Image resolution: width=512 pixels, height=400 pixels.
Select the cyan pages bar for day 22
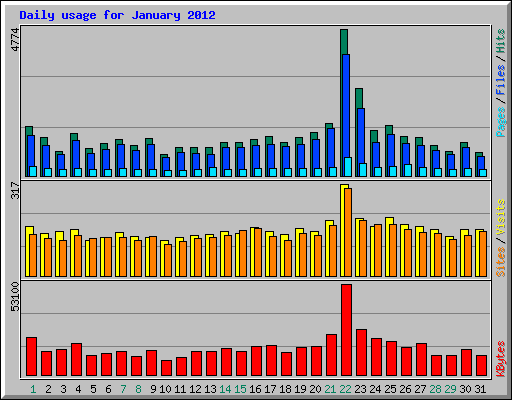(x=348, y=167)
